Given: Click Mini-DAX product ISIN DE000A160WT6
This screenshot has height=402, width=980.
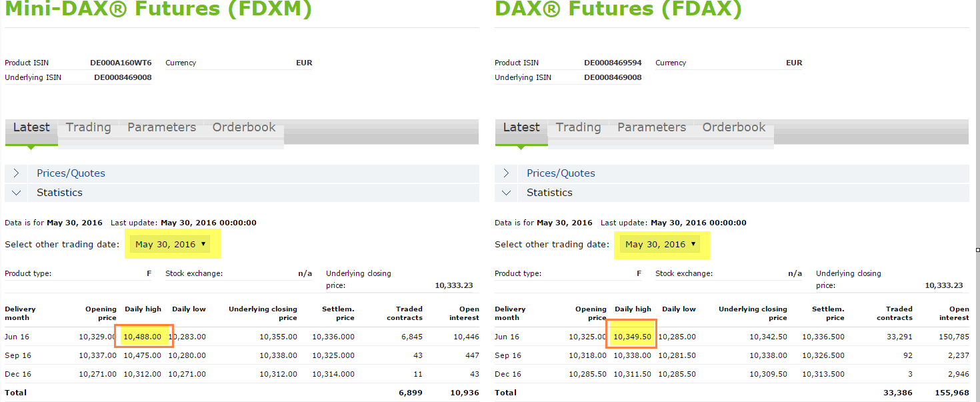Looking at the screenshot, I should coord(121,63).
